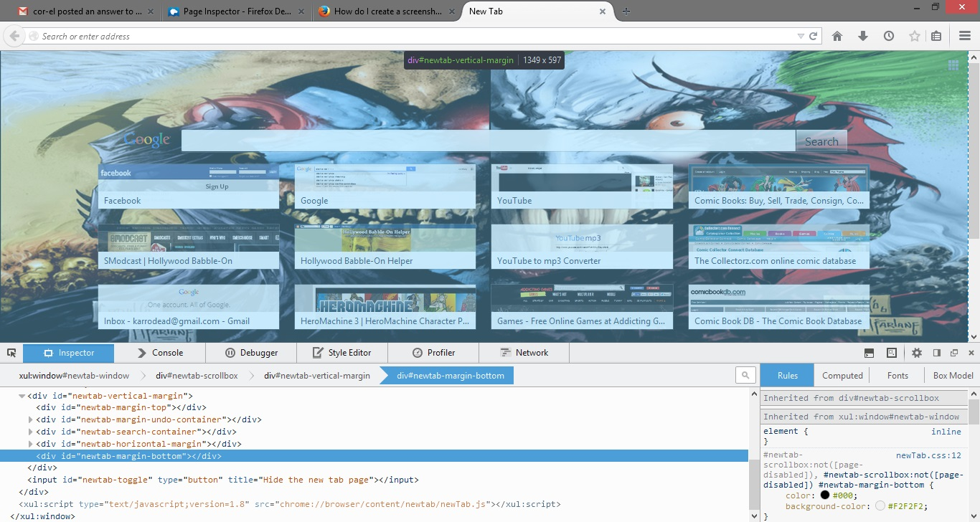Pop devtools into a separate window

coord(954,353)
